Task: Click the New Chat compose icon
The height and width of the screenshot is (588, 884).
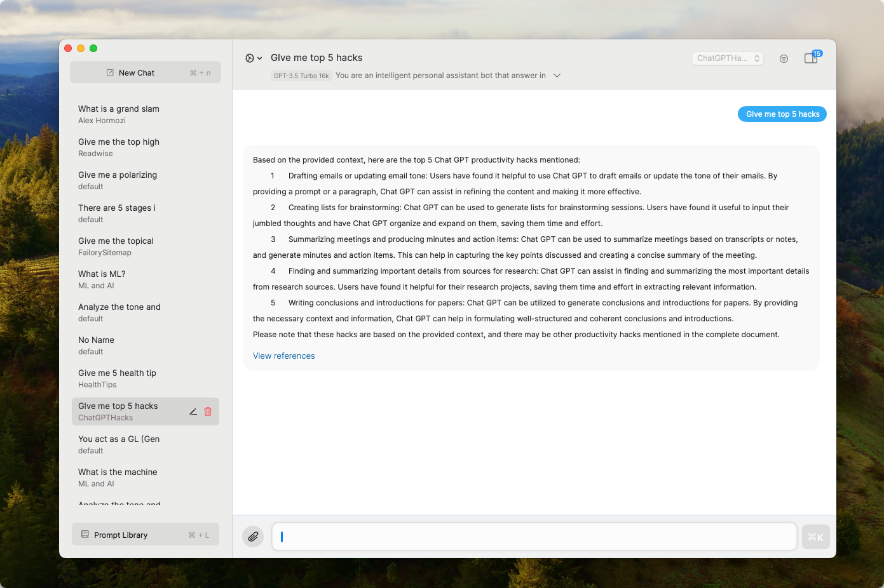Action: [111, 72]
